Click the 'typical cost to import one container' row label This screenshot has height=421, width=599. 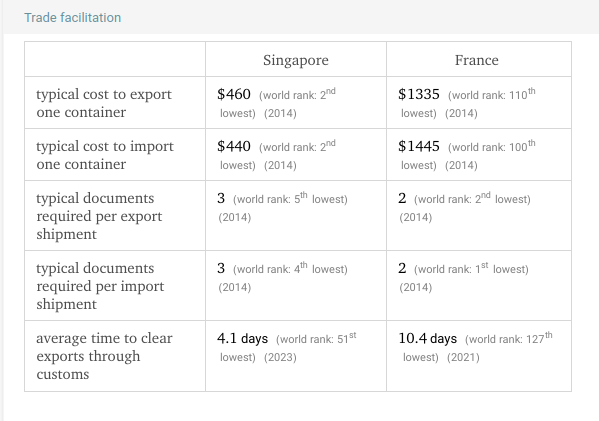click(x=105, y=155)
